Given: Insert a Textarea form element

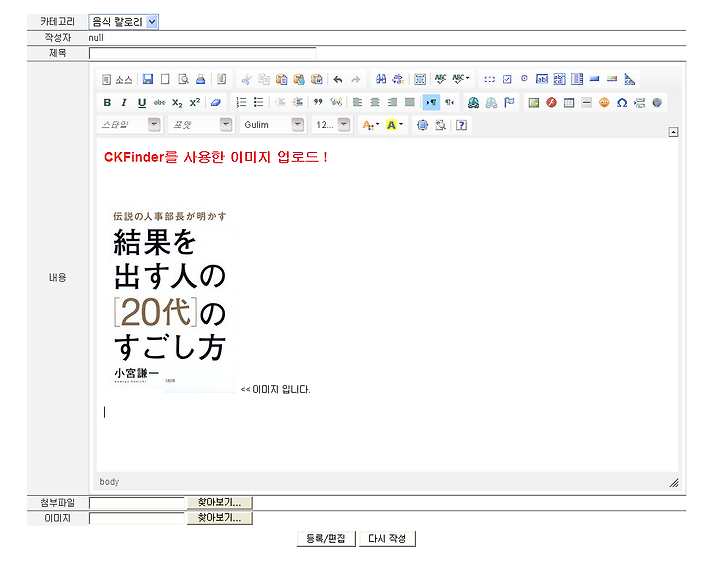Looking at the screenshot, I should pos(559,79).
